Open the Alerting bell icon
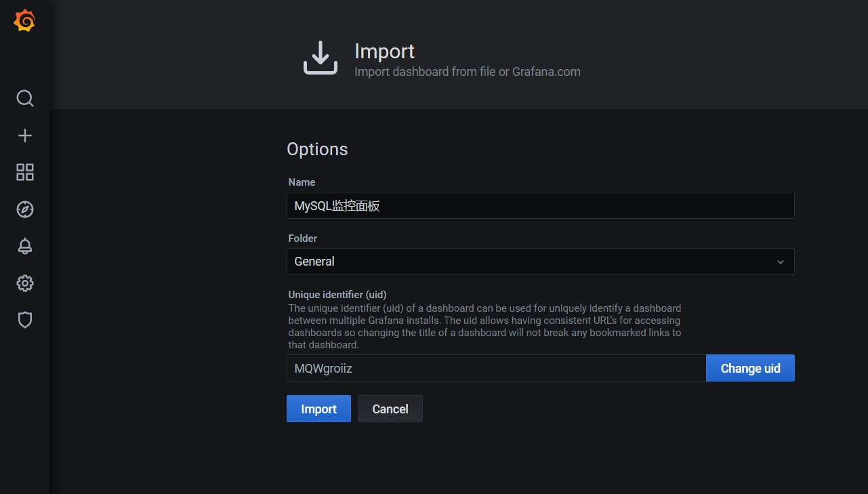This screenshot has height=494, width=868. (25, 246)
